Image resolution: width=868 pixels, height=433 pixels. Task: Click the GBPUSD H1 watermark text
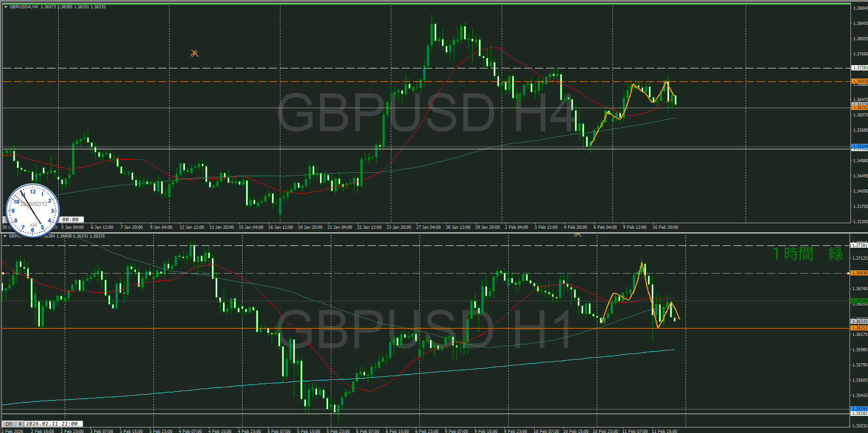pos(424,329)
